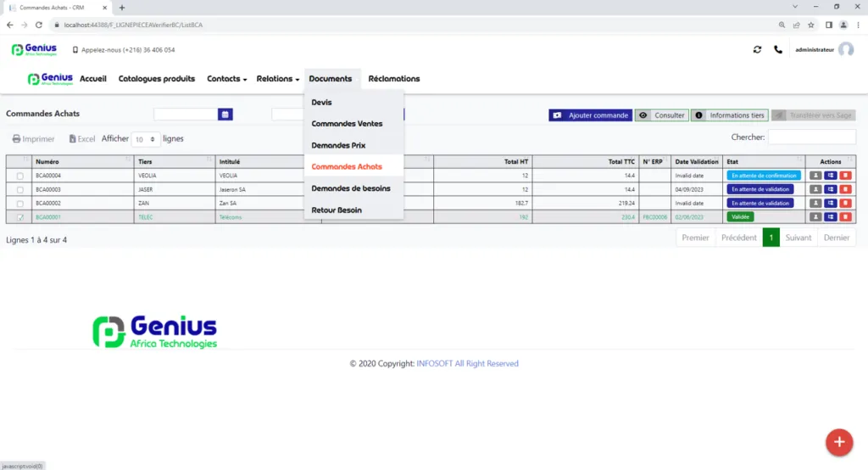Open browser zoom magnifier icon
The height and width of the screenshot is (470, 868).
pyautogui.click(x=782, y=25)
